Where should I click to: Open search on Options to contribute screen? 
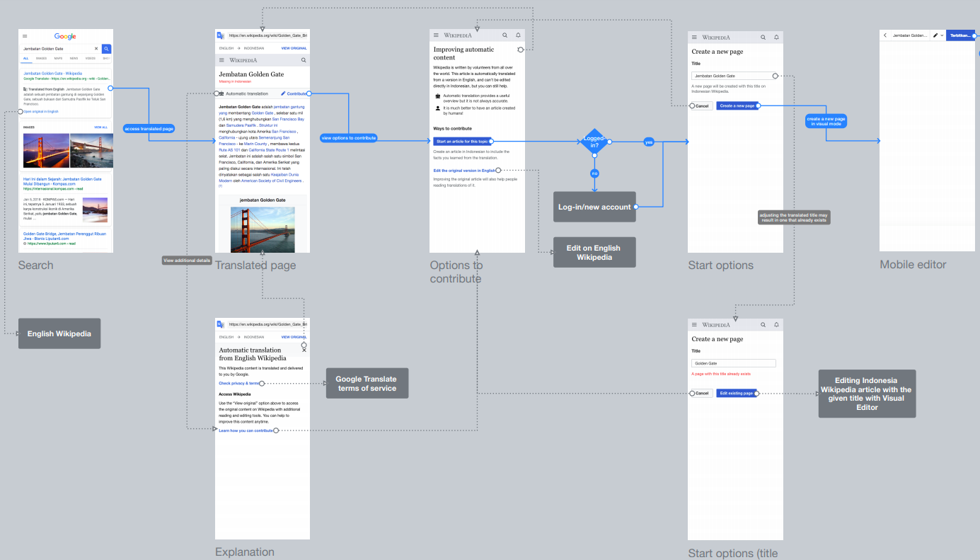pyautogui.click(x=505, y=35)
